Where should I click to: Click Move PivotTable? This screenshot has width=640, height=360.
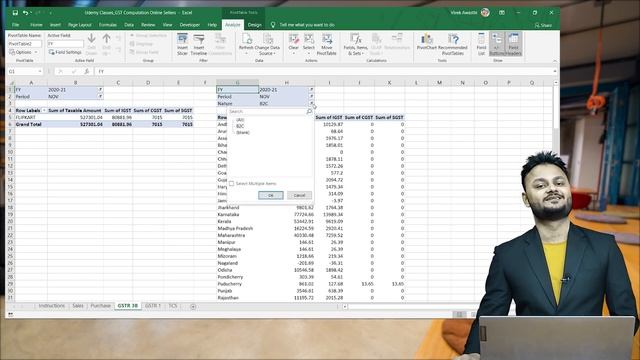pyautogui.click(x=327, y=44)
